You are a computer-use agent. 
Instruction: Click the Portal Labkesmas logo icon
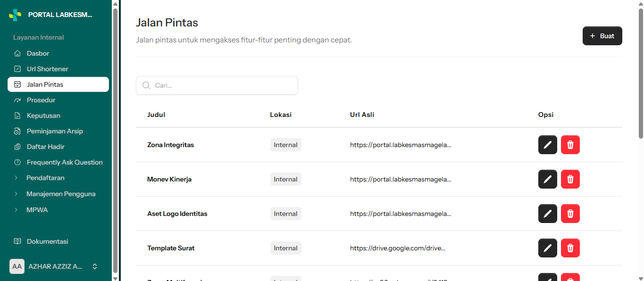tap(15, 15)
